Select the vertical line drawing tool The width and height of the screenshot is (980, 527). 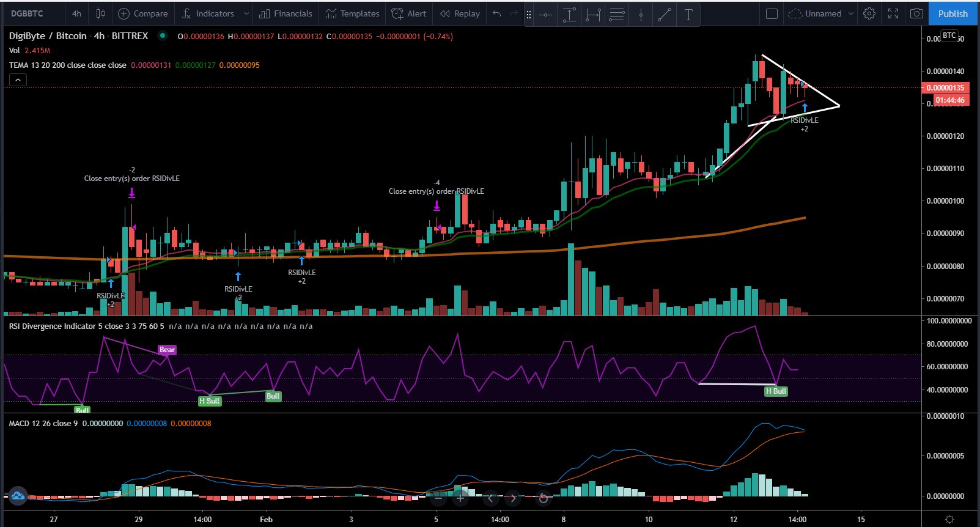point(641,14)
